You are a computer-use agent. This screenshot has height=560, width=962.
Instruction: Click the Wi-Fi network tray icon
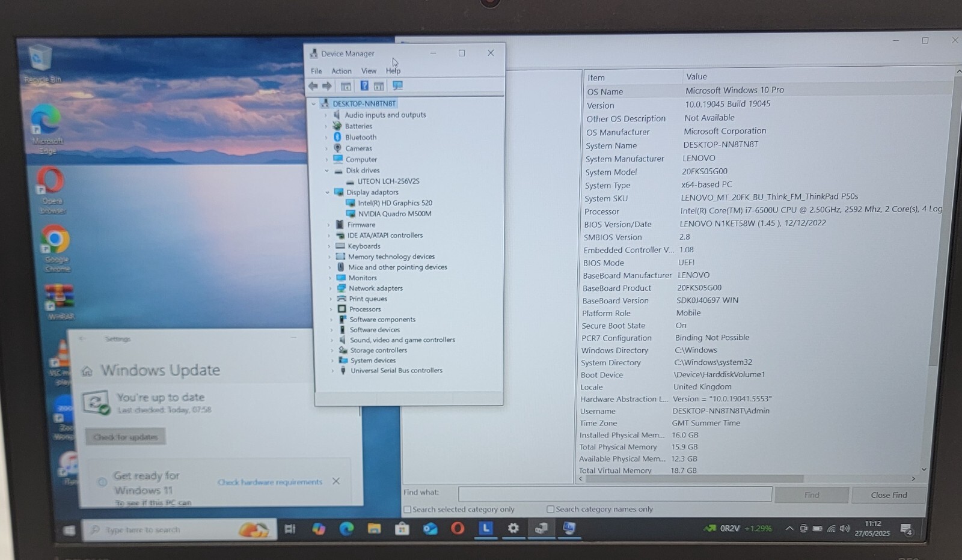[x=831, y=529]
